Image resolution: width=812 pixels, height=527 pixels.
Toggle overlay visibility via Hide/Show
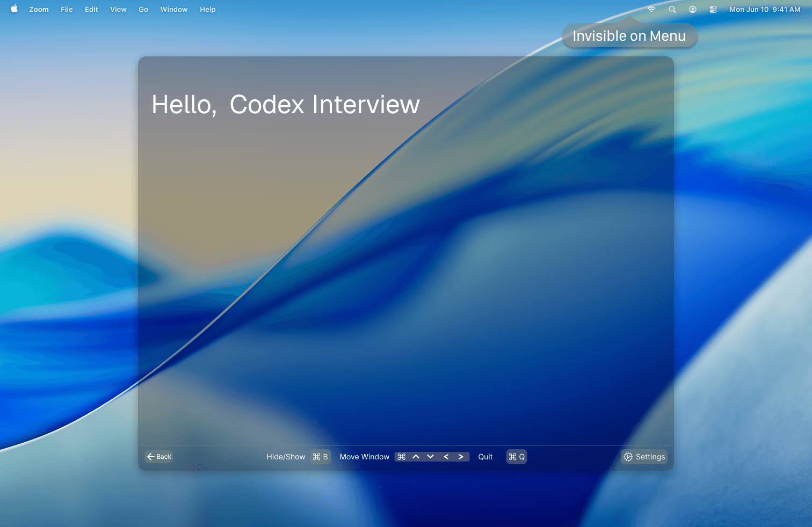click(x=286, y=456)
